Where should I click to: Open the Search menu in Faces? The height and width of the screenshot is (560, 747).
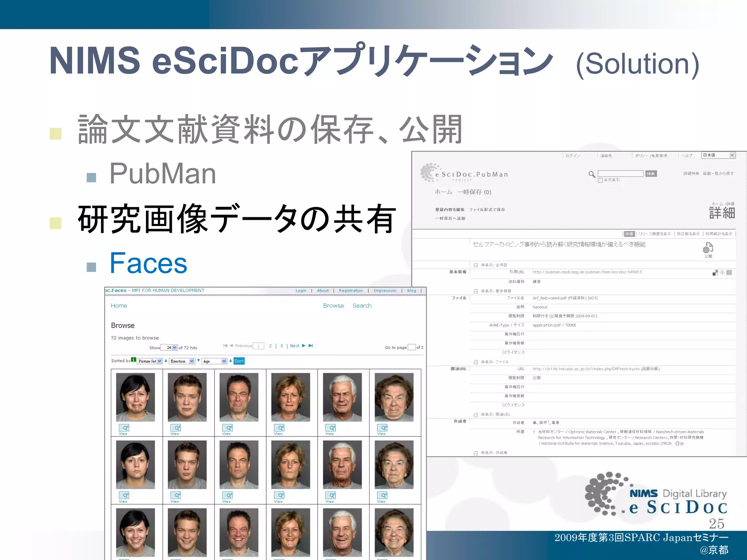pos(362,306)
